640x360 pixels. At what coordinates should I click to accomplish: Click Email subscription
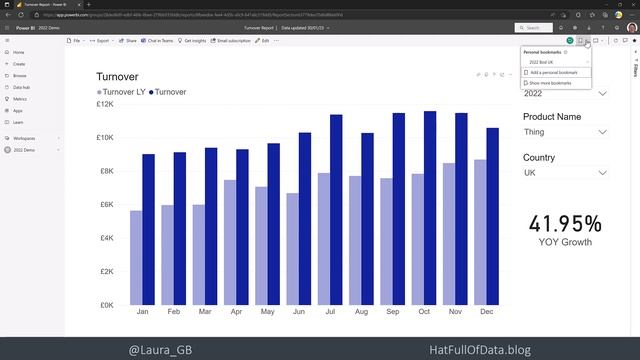(231, 41)
